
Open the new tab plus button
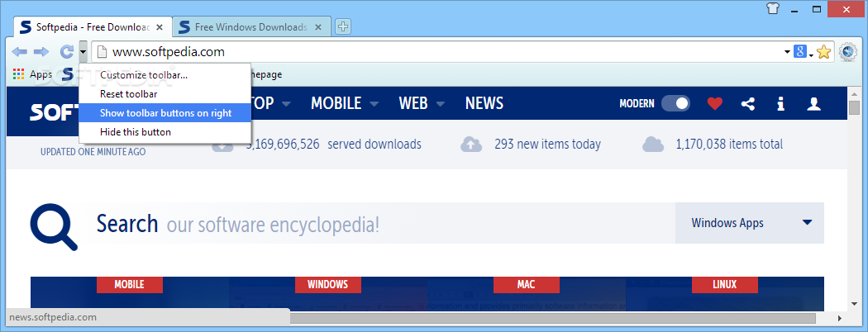coord(343,26)
